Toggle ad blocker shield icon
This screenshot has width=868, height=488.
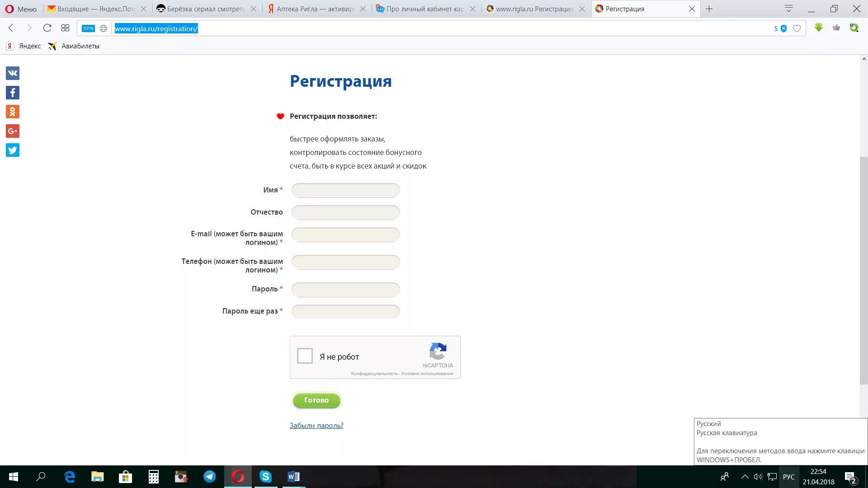tap(783, 28)
